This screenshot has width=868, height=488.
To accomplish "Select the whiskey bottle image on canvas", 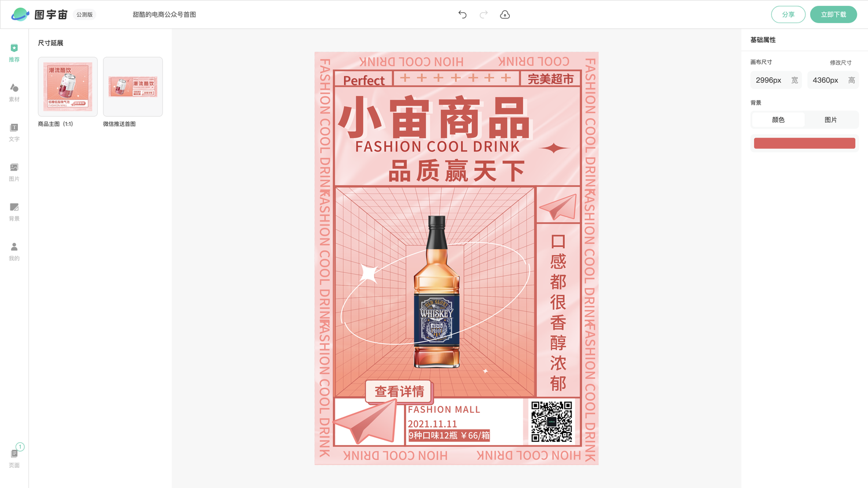I will tap(437, 292).
